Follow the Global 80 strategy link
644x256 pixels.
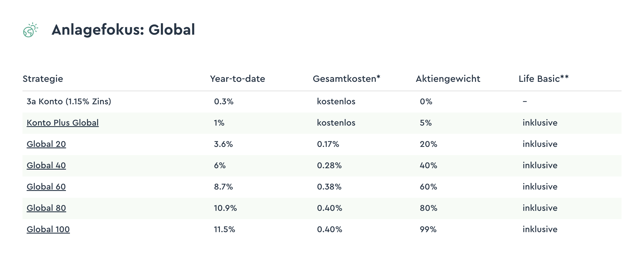click(46, 208)
